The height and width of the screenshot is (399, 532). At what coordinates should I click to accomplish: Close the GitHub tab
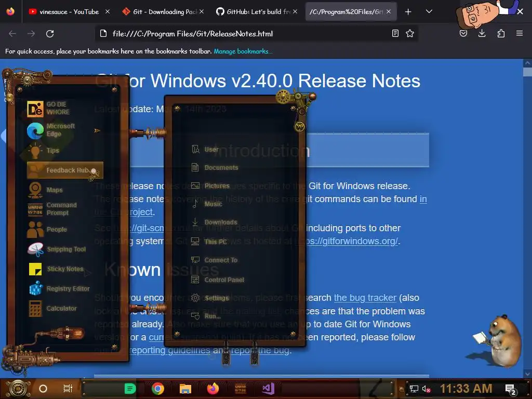tap(295, 11)
